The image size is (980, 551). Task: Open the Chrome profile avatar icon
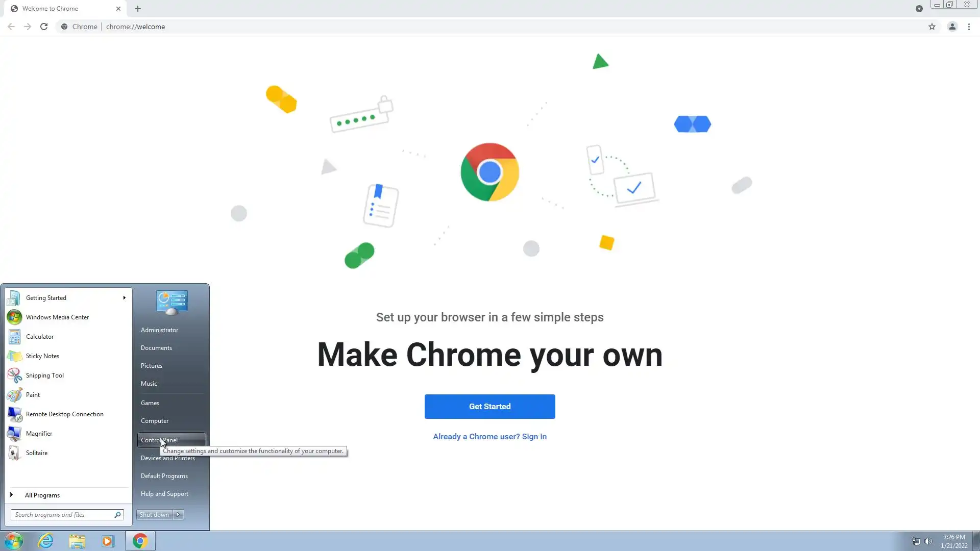(x=952, y=27)
